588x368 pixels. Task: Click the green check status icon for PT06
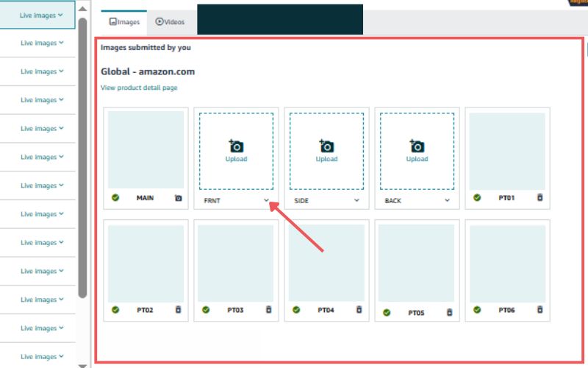point(477,310)
